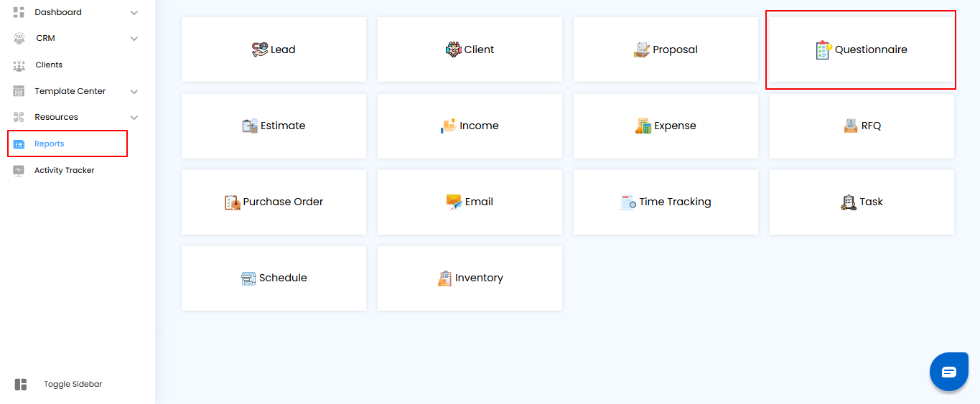This screenshot has width=980, height=404.
Task: Click the Lead report icon
Action: pyautogui.click(x=260, y=50)
